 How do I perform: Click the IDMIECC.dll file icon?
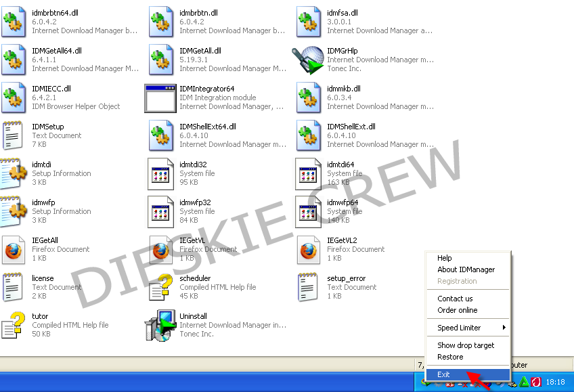pos(14,97)
